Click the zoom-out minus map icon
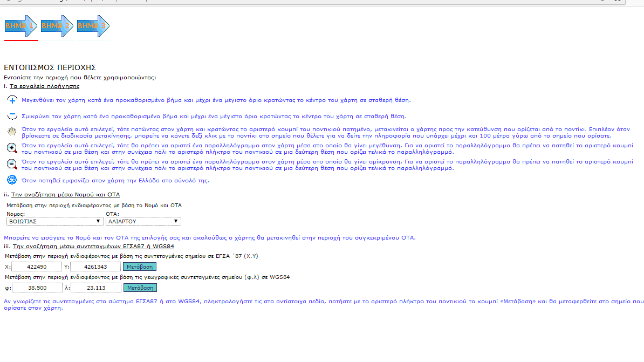Image resolution: width=644 pixels, height=362 pixels. 12,117
